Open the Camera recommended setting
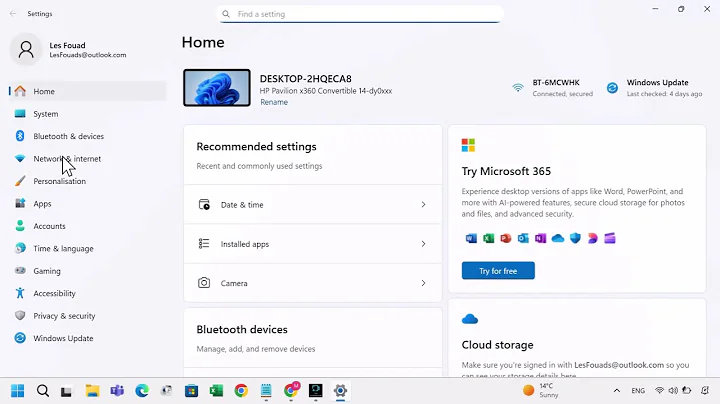This screenshot has width=720, height=404. (313, 283)
